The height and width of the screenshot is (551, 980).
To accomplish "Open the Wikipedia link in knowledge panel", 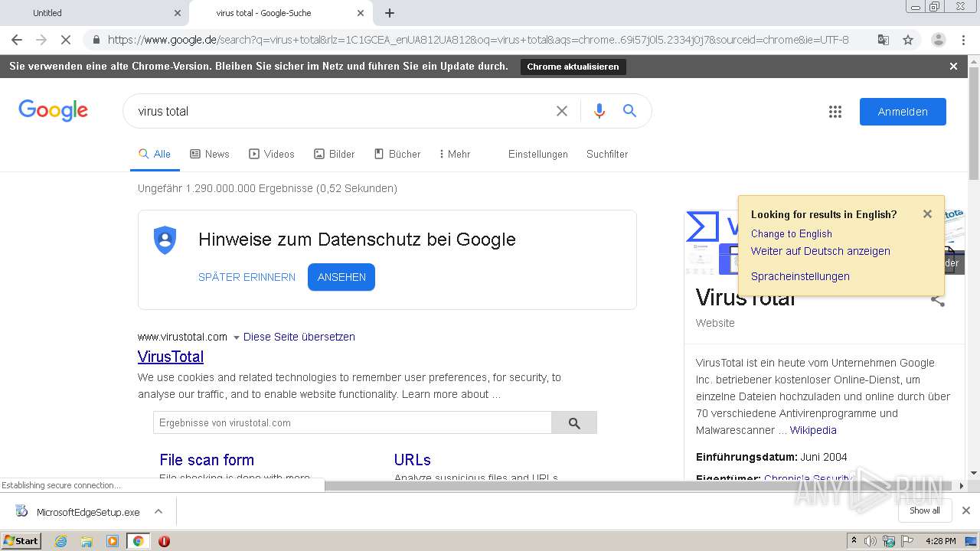I will (813, 430).
